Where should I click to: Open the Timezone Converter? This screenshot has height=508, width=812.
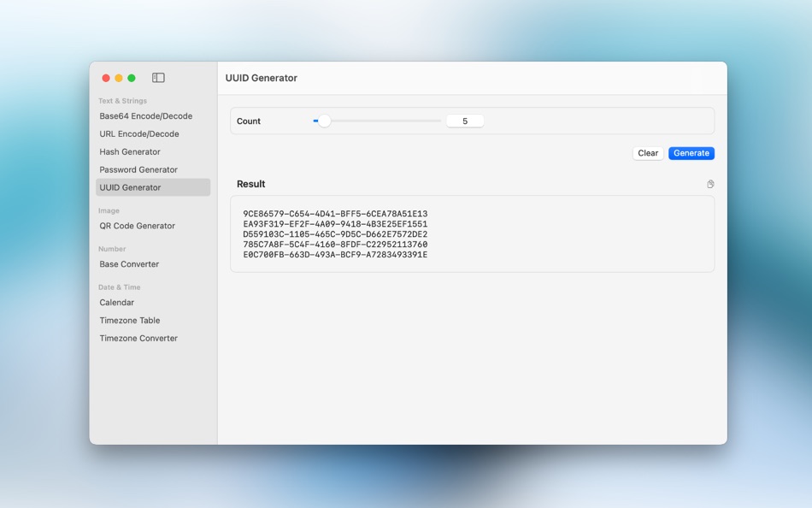[x=138, y=338]
